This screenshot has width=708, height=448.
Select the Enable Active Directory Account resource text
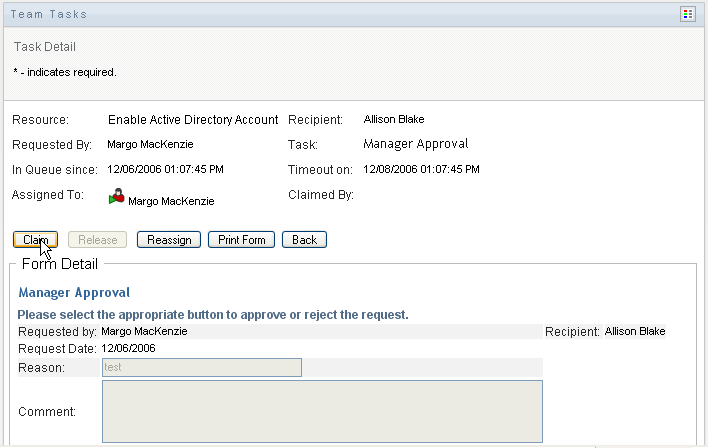point(193,119)
